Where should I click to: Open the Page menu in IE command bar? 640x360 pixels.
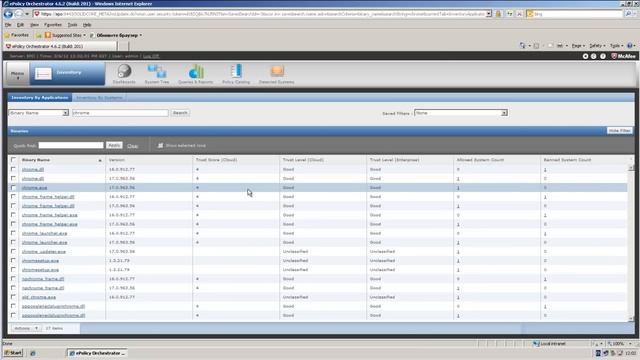coord(578,46)
